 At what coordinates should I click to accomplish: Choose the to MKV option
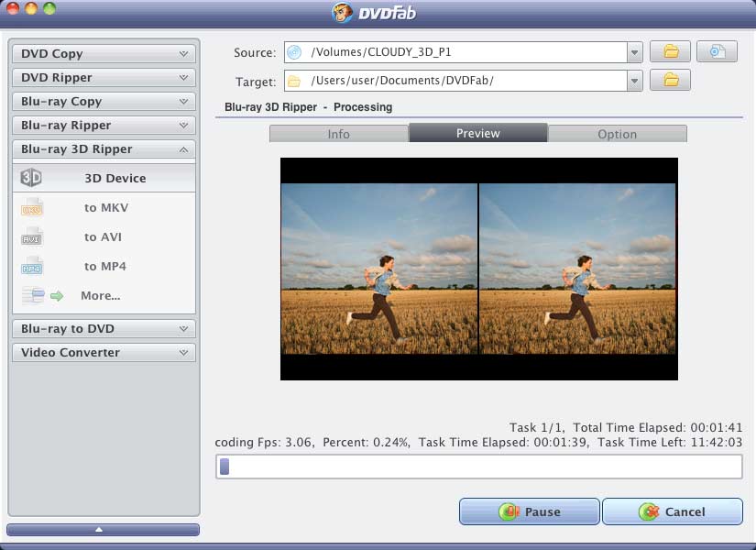(x=104, y=207)
